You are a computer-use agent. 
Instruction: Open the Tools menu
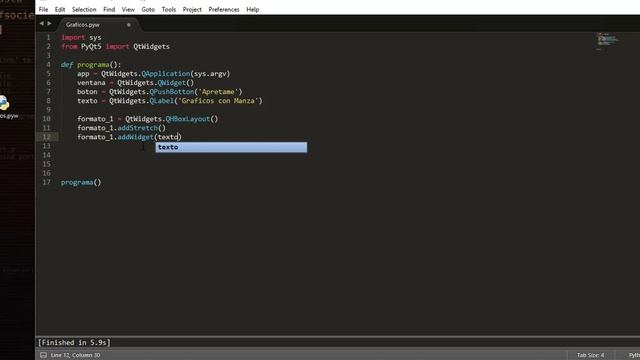click(169, 9)
